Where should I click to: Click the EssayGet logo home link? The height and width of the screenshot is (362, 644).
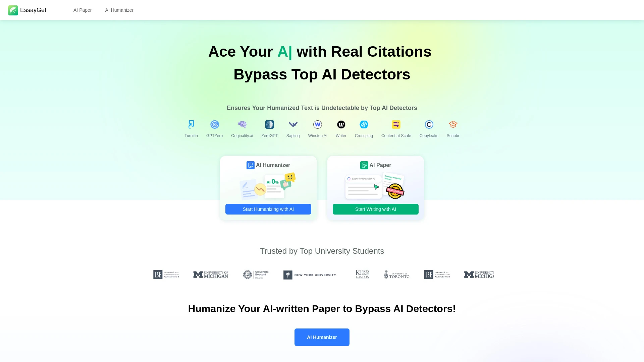(x=28, y=10)
